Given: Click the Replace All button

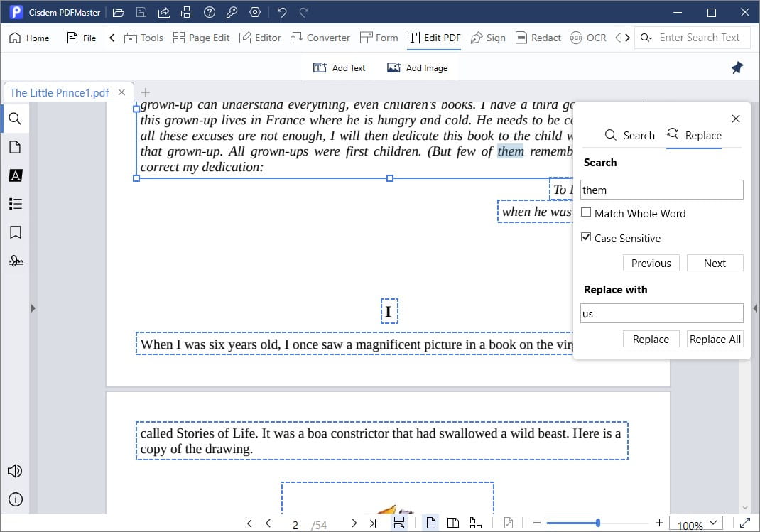Looking at the screenshot, I should coord(715,339).
